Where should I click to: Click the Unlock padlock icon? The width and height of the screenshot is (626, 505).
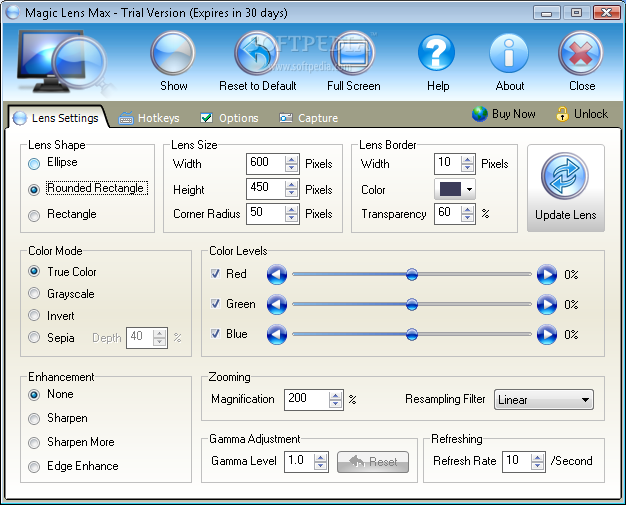(x=562, y=114)
